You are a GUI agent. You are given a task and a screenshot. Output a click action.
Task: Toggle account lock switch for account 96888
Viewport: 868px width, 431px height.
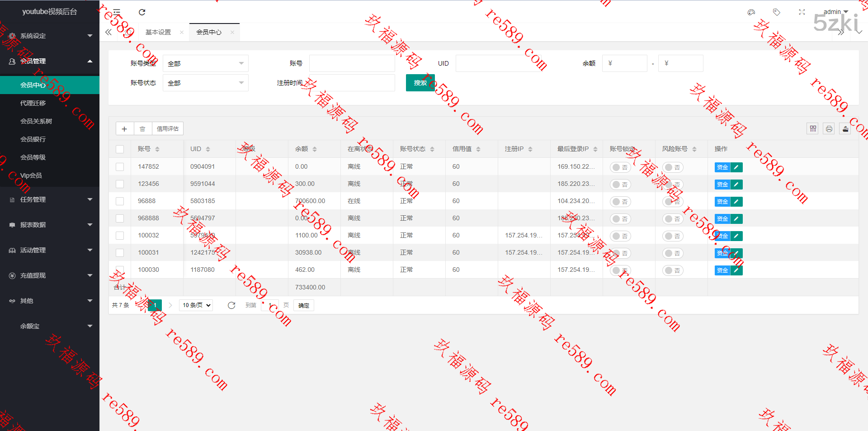pos(620,202)
